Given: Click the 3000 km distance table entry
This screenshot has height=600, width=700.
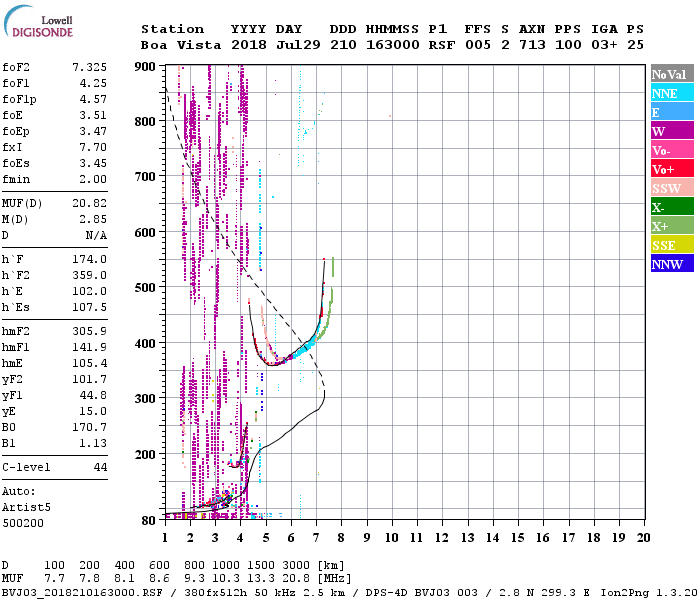Looking at the screenshot, I should [296, 565].
